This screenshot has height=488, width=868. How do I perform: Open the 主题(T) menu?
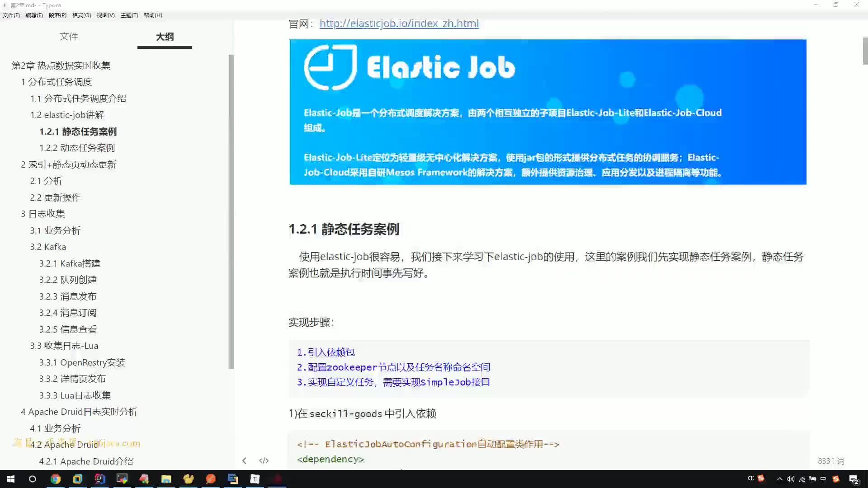[x=129, y=15]
